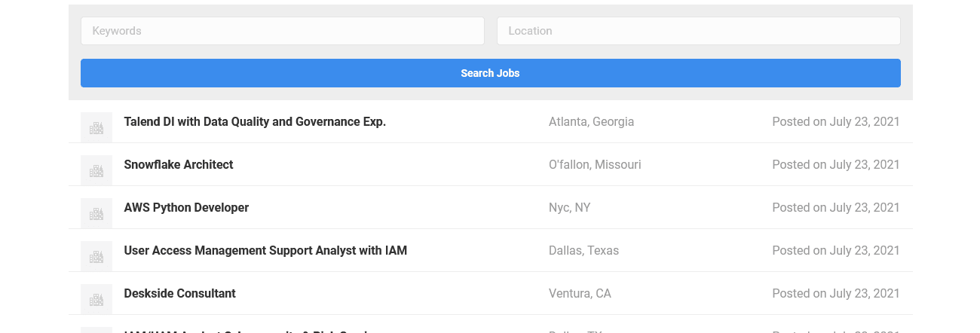Screen dimensions: 980x333
Task: Open the Talend DI Data Quality job listing
Action: pos(255,121)
